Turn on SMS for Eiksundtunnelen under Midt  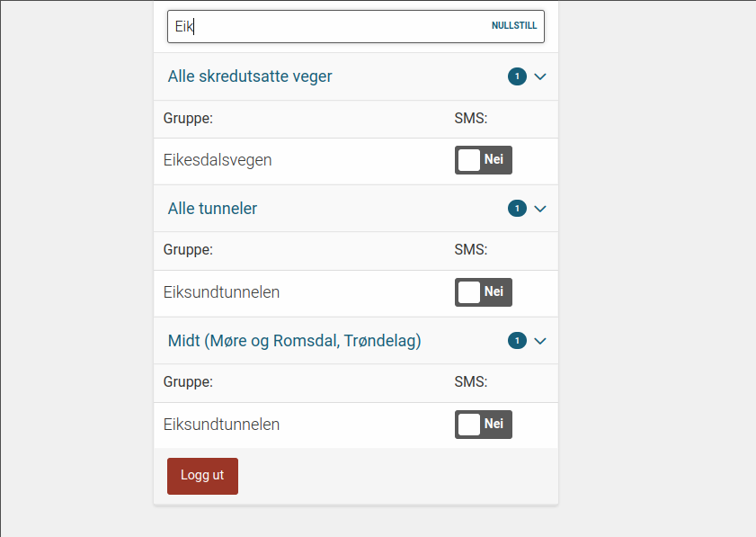pyautogui.click(x=483, y=425)
